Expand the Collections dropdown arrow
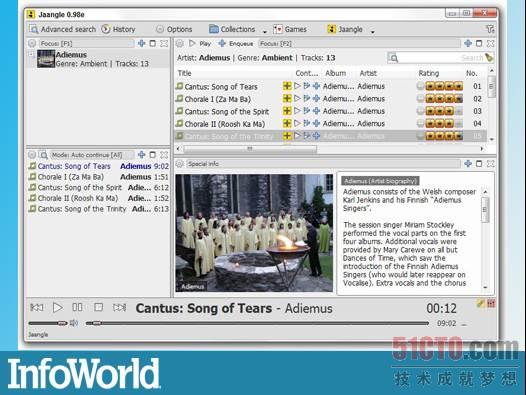 point(265,32)
